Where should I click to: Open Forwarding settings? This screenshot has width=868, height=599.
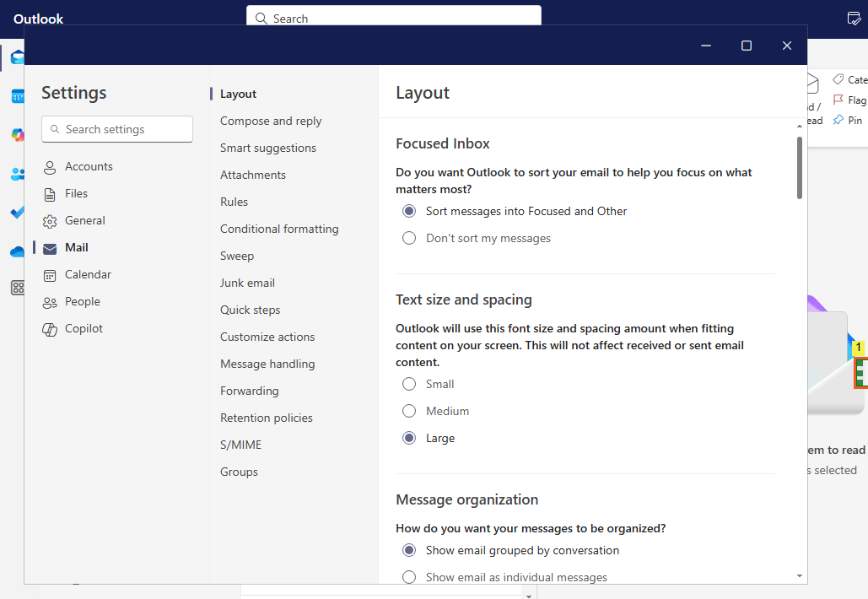pos(250,391)
